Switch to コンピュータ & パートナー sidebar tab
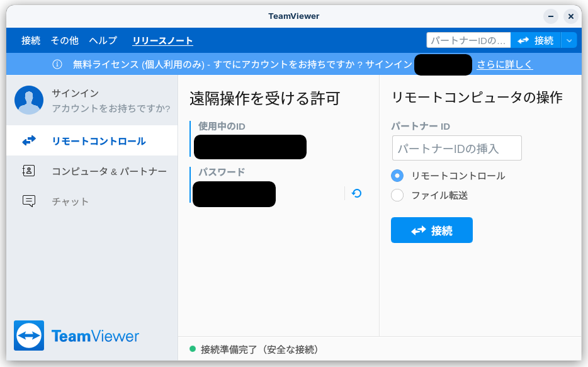588x367 pixels. tap(92, 171)
